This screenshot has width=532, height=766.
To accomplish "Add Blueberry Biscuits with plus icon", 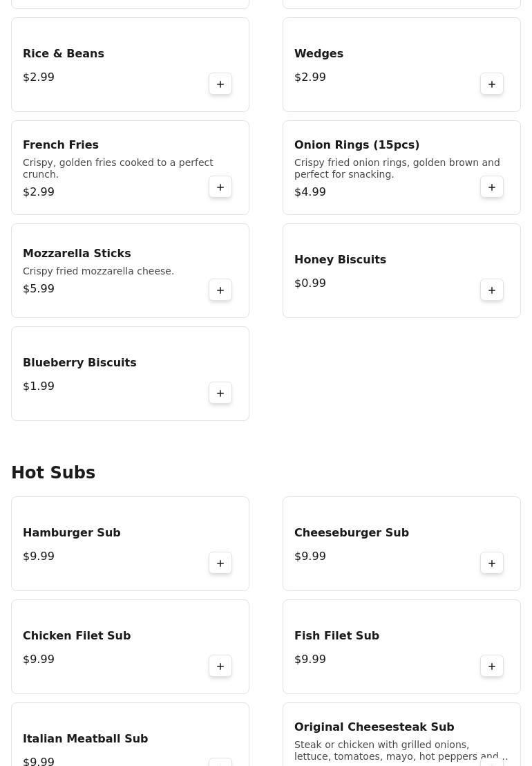I will [220, 393].
